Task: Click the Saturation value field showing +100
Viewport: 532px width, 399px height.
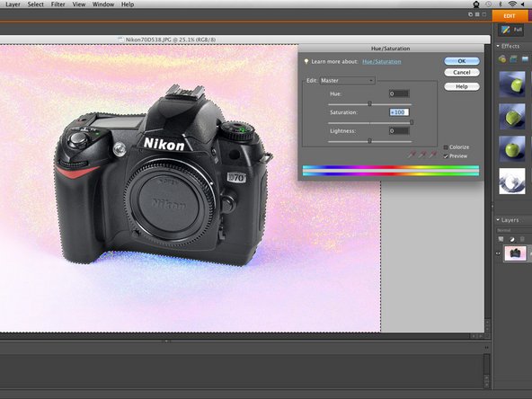Action: 399,112
